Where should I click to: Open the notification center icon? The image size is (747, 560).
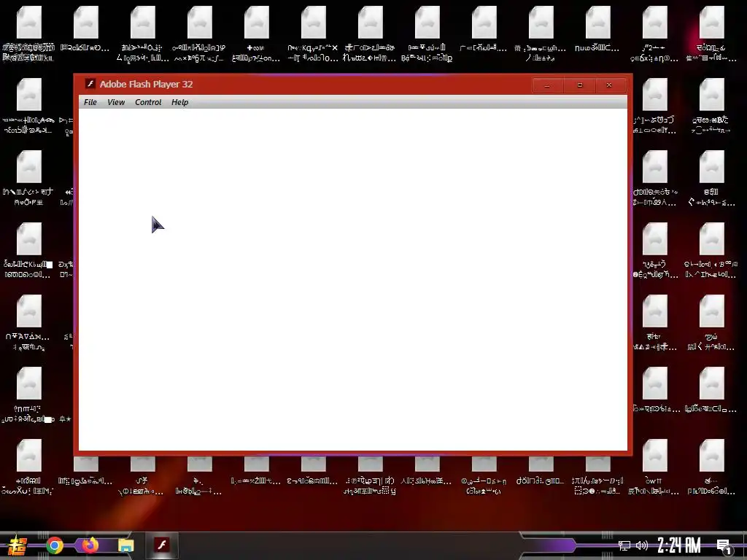pyautogui.click(x=724, y=546)
